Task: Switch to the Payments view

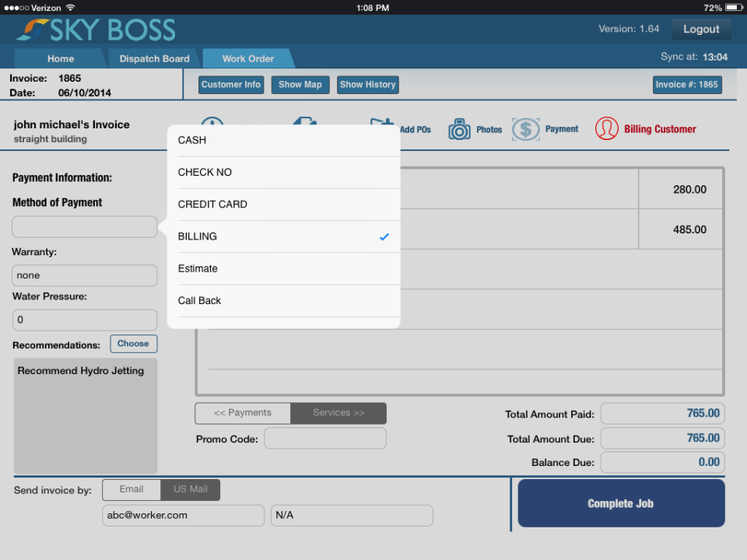Action: (x=242, y=413)
